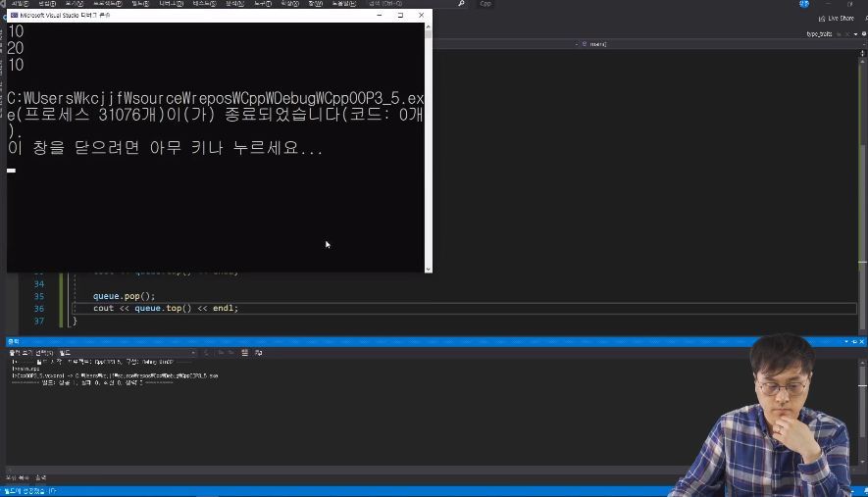
Task: Click line number 37 in the editor
Action: (39, 321)
